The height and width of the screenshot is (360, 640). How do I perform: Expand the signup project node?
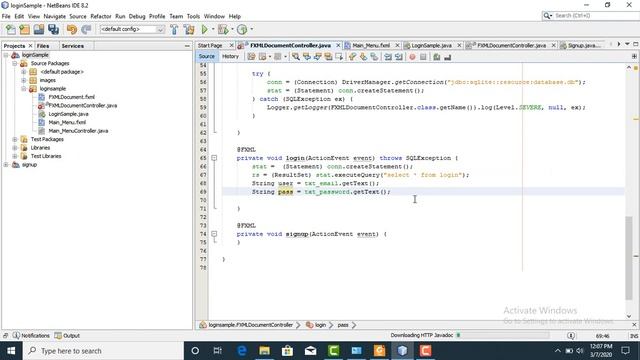pos(6,164)
